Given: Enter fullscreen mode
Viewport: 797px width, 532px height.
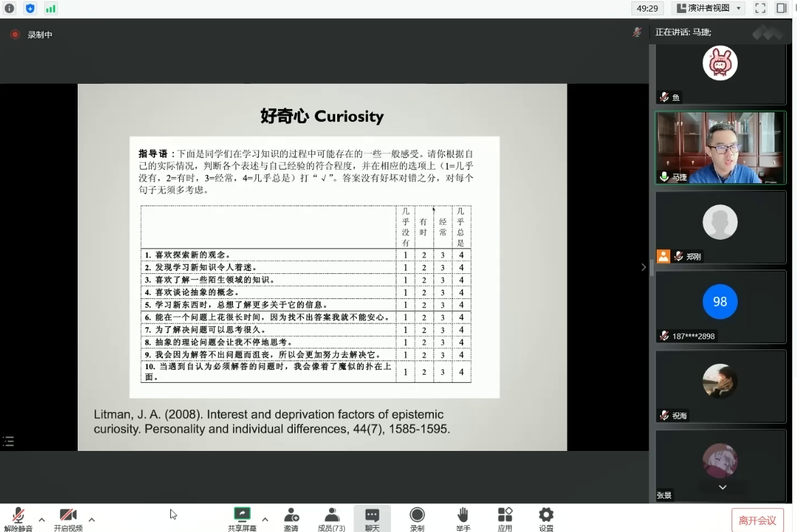Looking at the screenshot, I should pyautogui.click(x=760, y=8).
